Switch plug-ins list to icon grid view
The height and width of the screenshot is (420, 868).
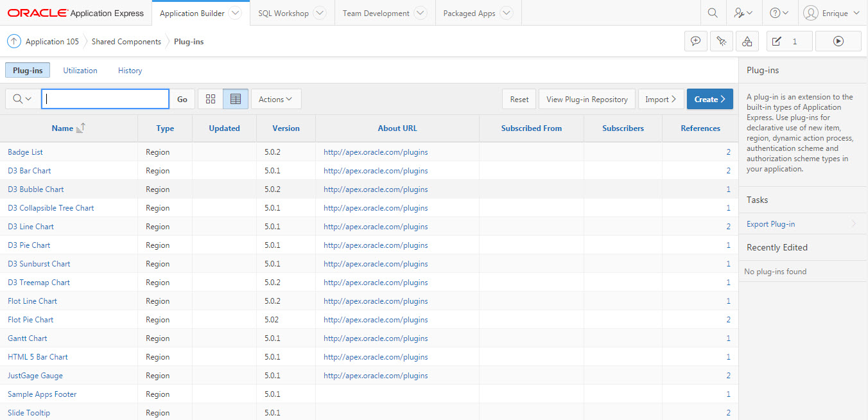click(211, 99)
